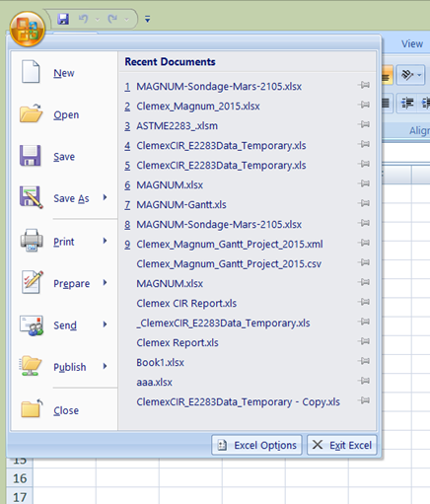This screenshot has height=504, width=430.
Task: Pin Clemex CIR Report.xls to the list
Action: 364,302
